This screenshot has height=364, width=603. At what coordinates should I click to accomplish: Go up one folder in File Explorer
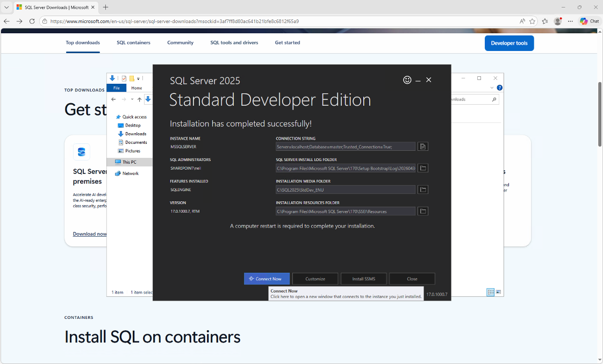139,99
